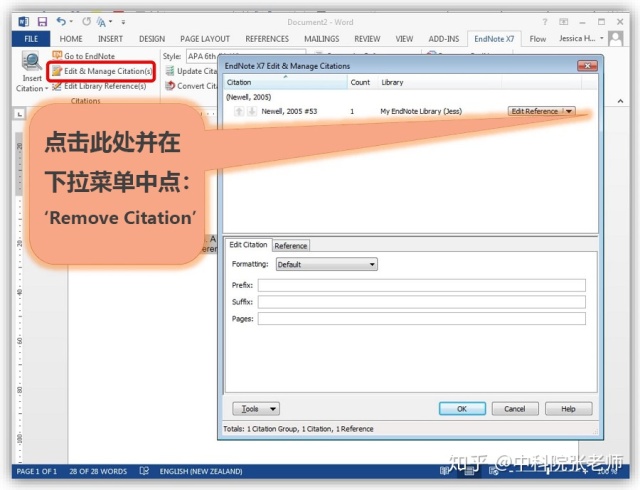The width and height of the screenshot is (640, 490).
Task: Open the Flow ribbon tab
Action: tap(538, 39)
